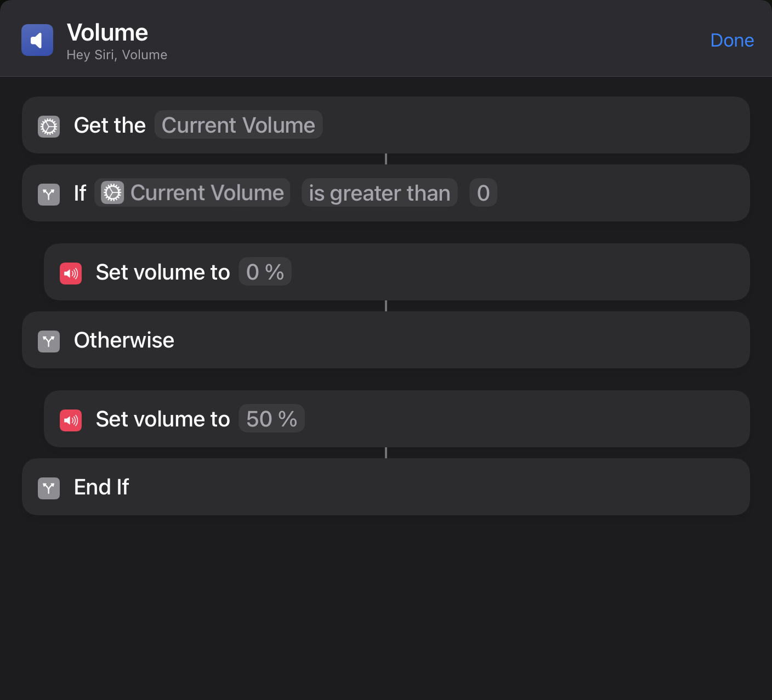Edit the comparison number 0 field
This screenshot has height=700, width=772.
[x=483, y=193]
